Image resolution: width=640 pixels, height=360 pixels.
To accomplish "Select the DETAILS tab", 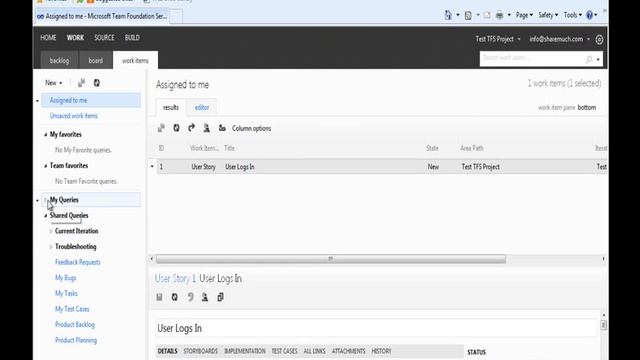I will point(167,351).
